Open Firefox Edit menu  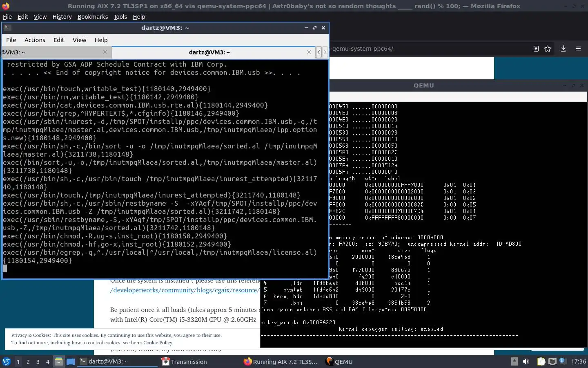click(x=23, y=17)
